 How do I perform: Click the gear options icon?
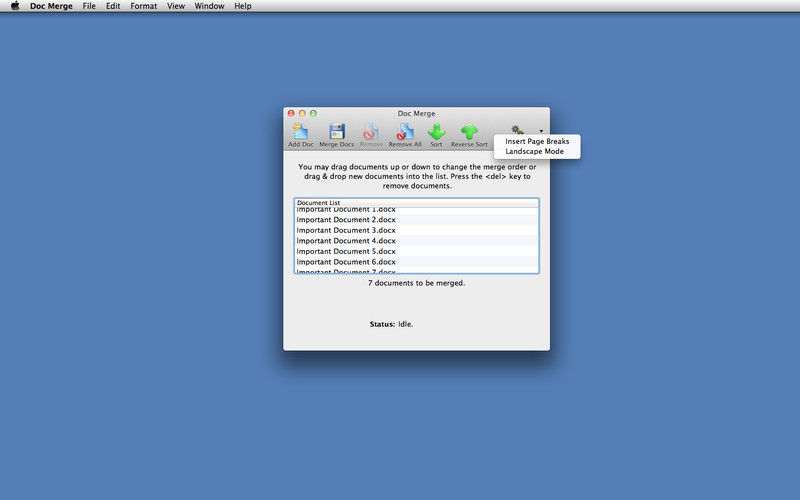(517, 130)
